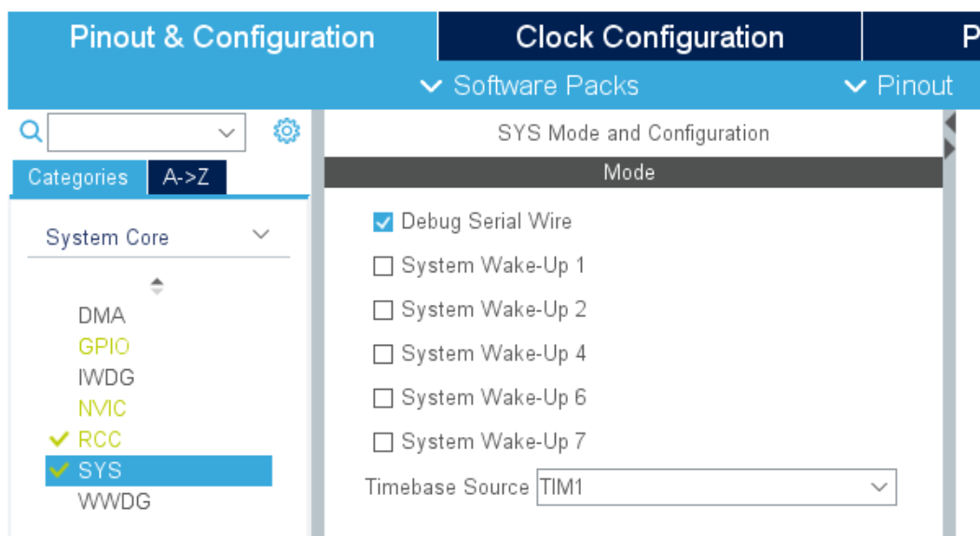Click the right expand arrow on panel edge

tap(950, 148)
